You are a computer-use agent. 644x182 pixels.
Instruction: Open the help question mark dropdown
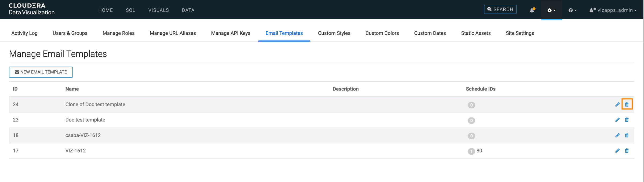tap(572, 10)
